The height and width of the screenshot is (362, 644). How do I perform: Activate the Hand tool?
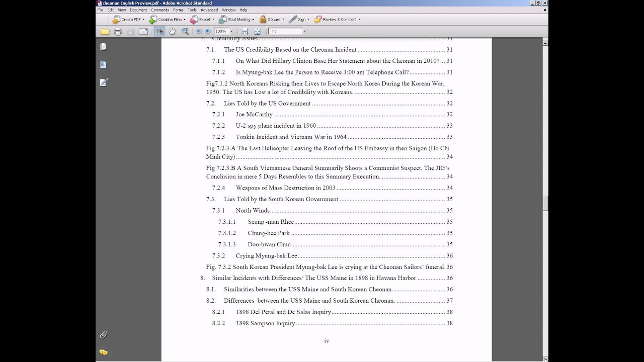[x=172, y=32]
